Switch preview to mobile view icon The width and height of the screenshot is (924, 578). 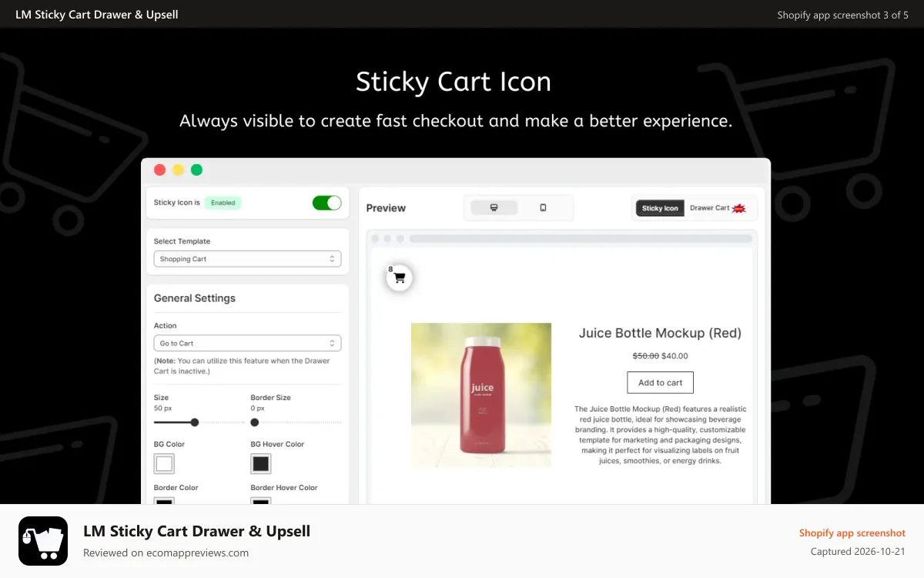pos(543,208)
